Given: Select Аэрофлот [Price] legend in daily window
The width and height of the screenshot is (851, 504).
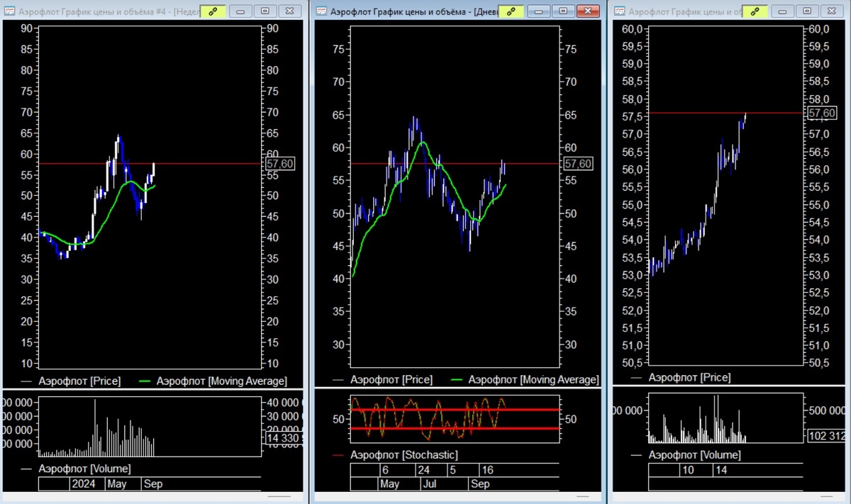Looking at the screenshot, I should (391, 380).
